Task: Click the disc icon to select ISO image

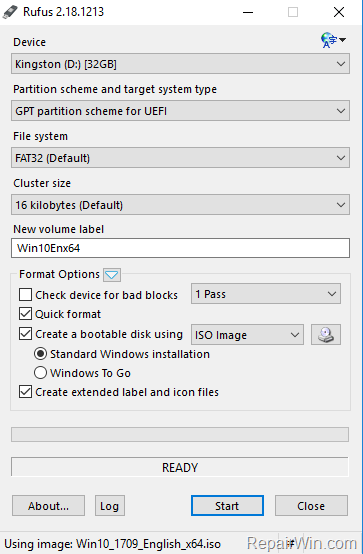Action: point(326,335)
